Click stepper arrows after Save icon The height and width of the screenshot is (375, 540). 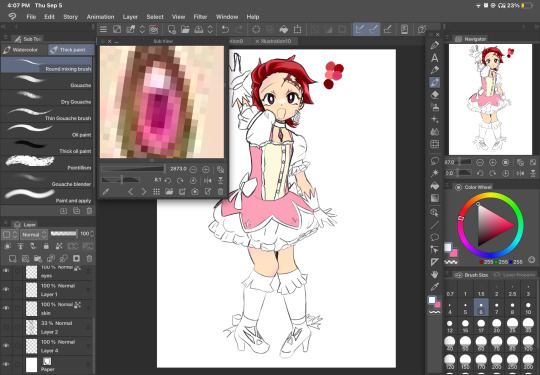(x=210, y=30)
